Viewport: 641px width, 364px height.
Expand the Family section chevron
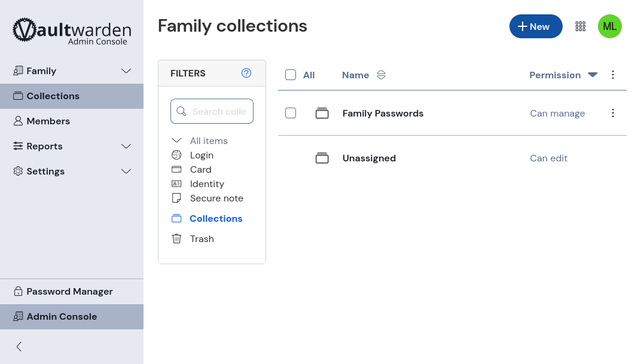click(x=126, y=71)
